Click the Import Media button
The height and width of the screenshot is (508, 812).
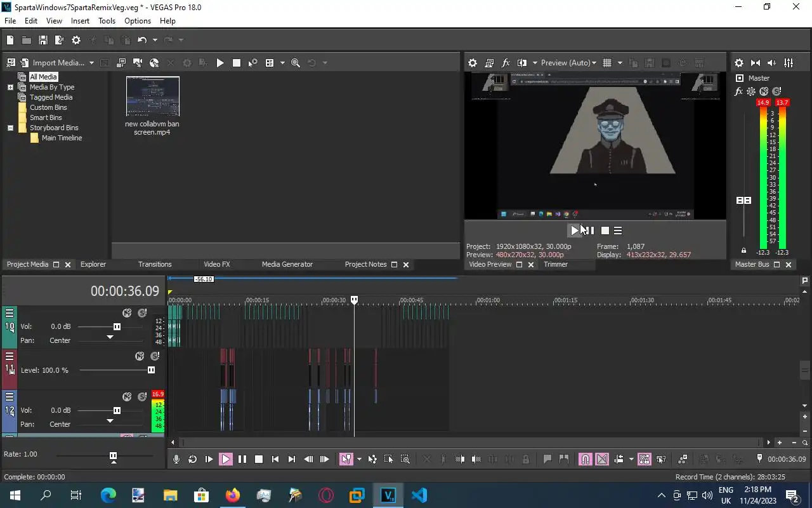tap(52, 63)
